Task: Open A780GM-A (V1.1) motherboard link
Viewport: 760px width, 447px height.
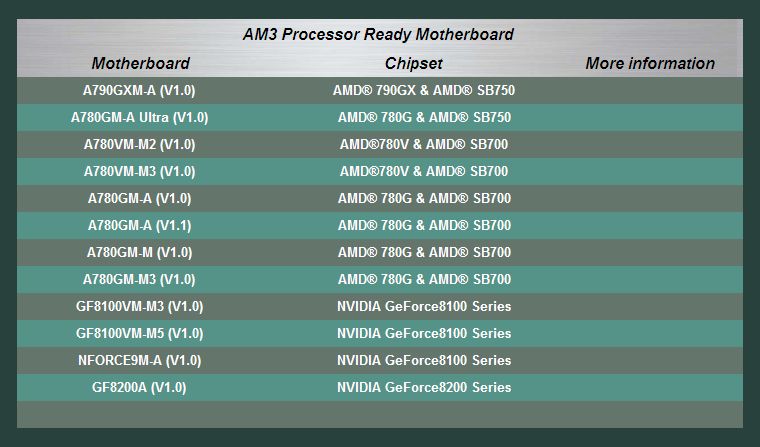Action: [139, 226]
